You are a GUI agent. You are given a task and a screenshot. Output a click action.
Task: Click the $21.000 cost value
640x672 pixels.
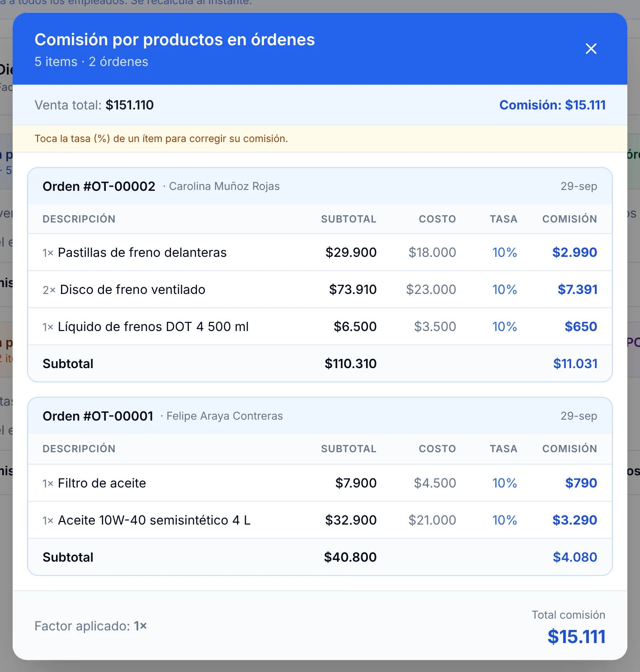tap(433, 520)
